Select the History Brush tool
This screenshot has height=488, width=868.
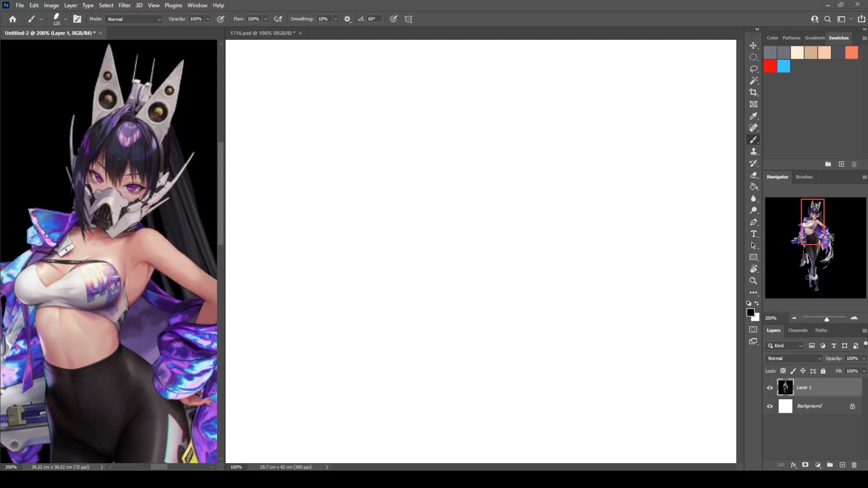pos(753,163)
